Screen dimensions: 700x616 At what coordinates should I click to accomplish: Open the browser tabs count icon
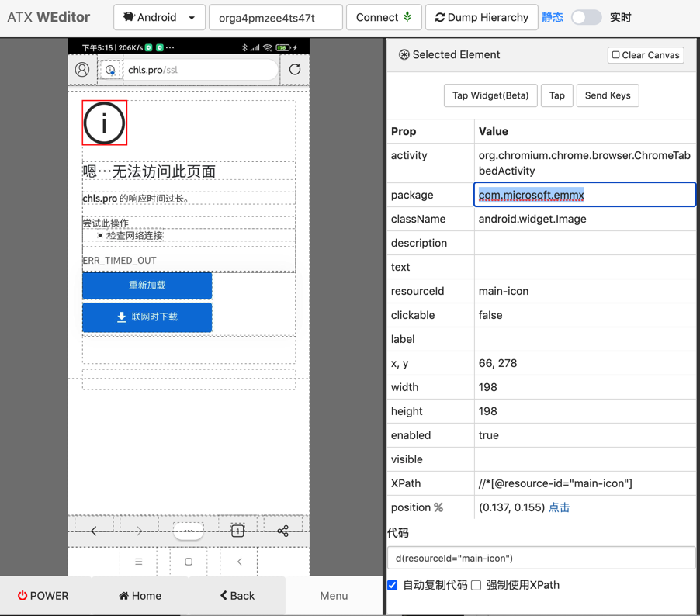click(x=237, y=531)
